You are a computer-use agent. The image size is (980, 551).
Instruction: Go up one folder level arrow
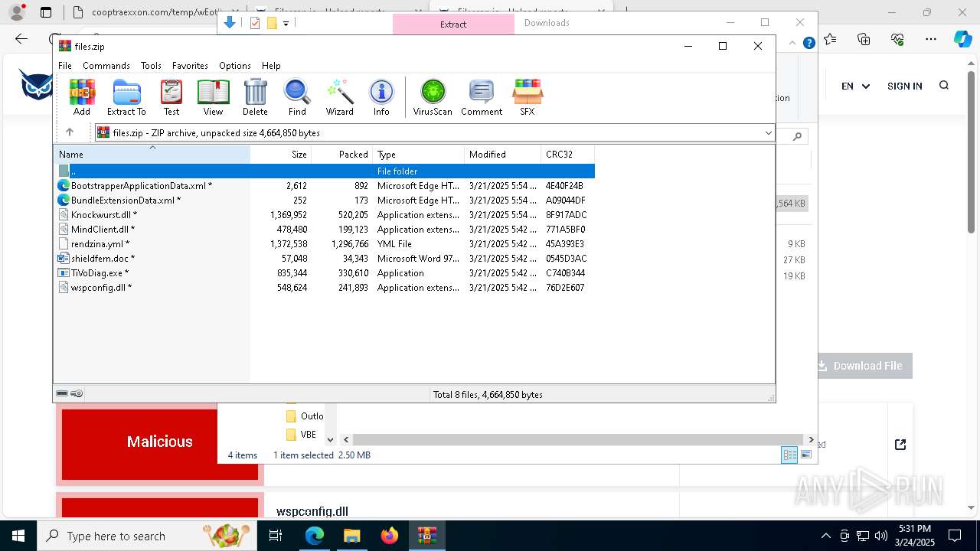(x=70, y=132)
